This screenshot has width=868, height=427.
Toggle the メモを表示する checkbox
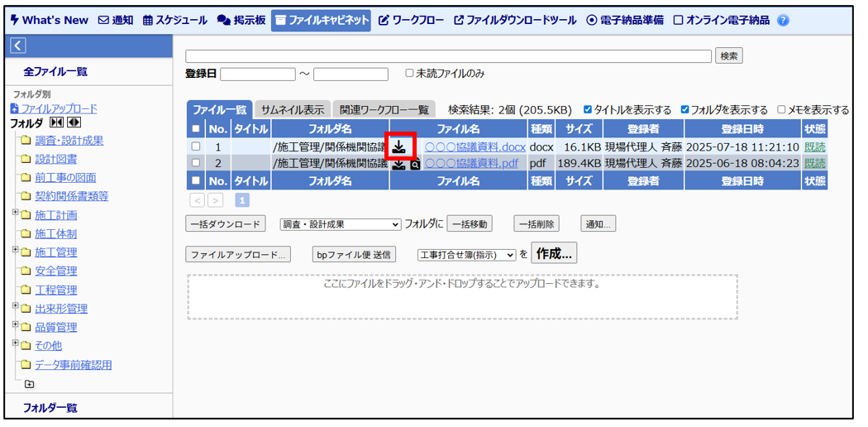click(781, 109)
